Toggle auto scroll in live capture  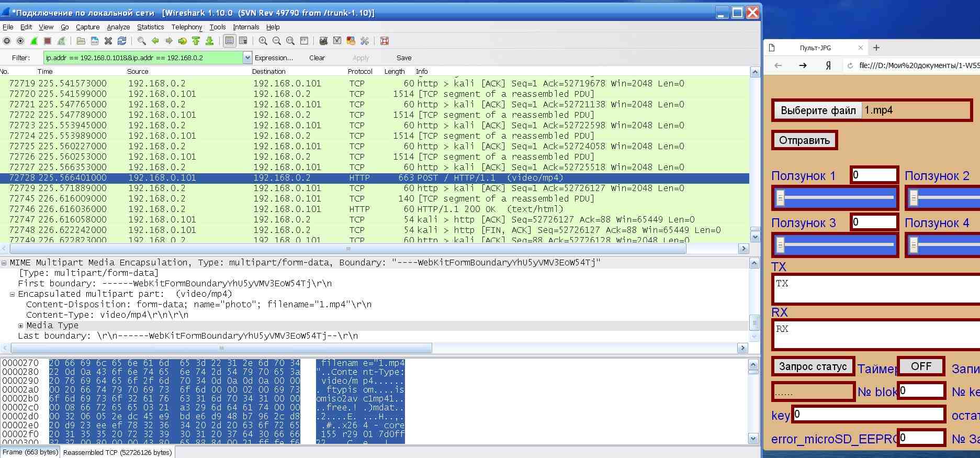point(243,41)
